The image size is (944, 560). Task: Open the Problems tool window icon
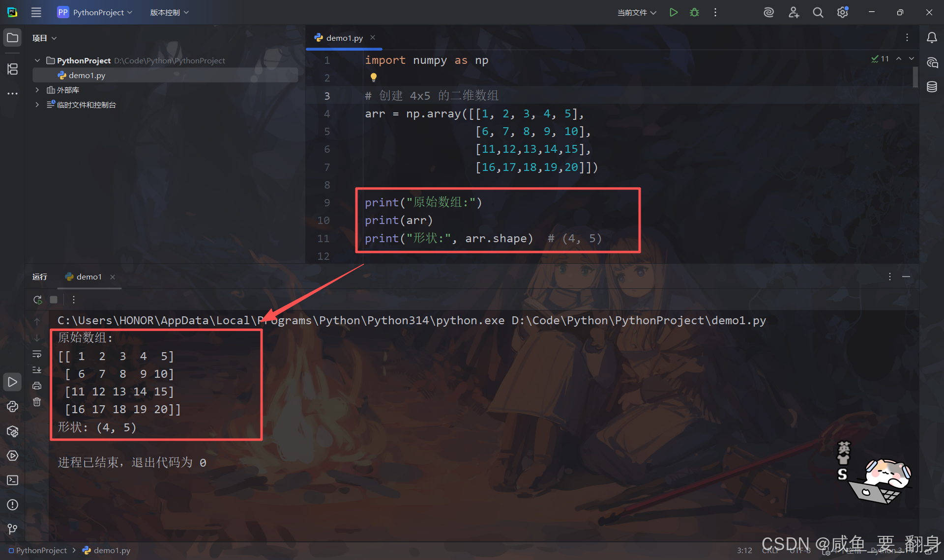tap(12, 505)
